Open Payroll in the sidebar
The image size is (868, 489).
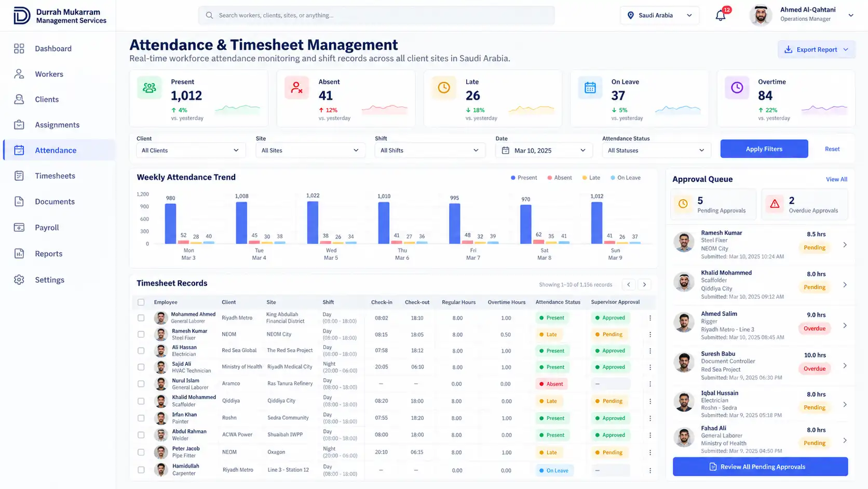coord(59,228)
